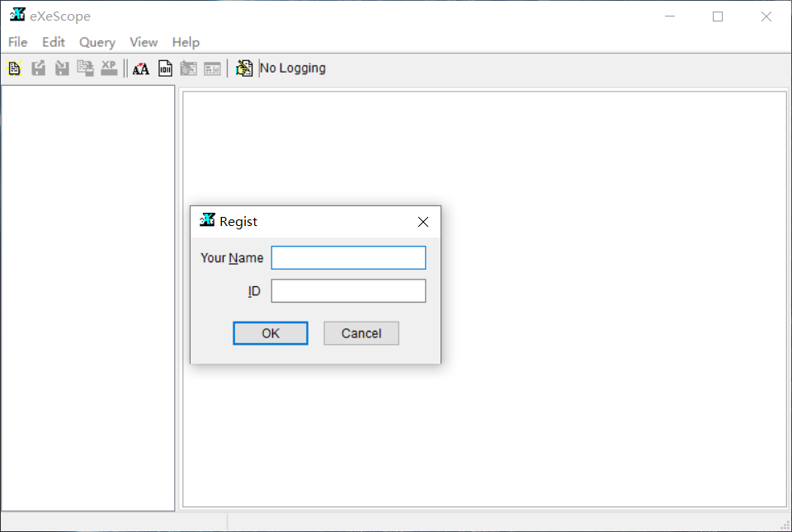Click into the ID input field
The image size is (792, 532).
tap(348, 291)
